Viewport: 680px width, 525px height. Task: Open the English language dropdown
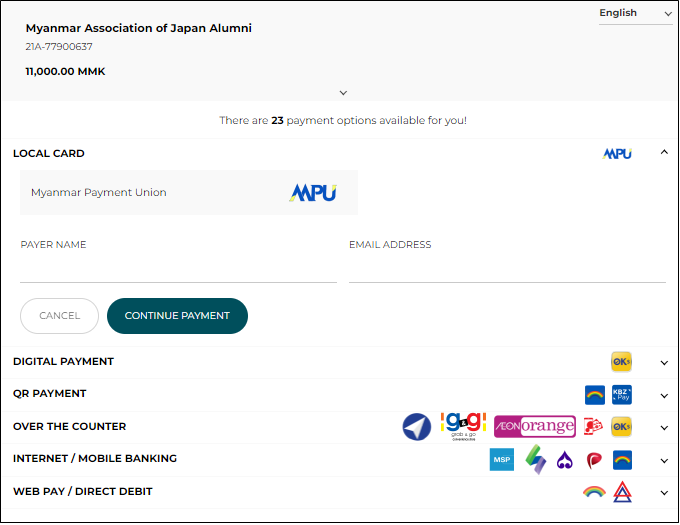tap(635, 13)
